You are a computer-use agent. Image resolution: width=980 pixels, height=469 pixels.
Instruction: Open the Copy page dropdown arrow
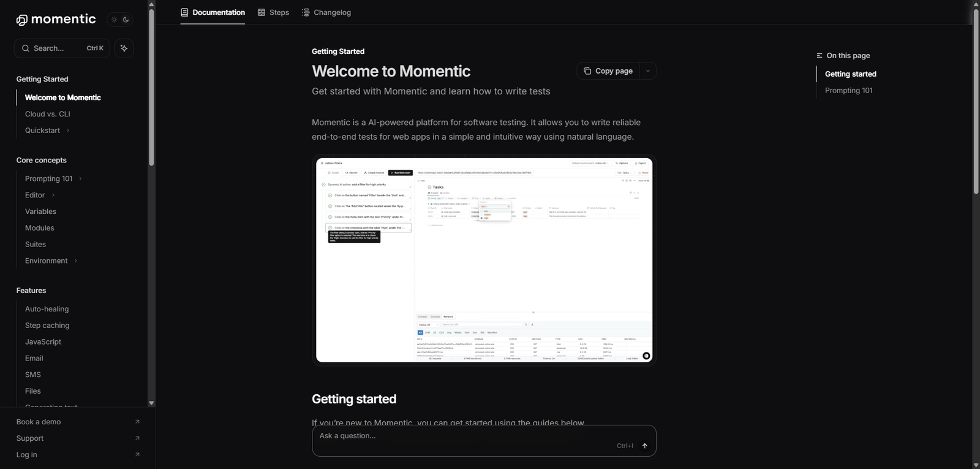click(648, 71)
